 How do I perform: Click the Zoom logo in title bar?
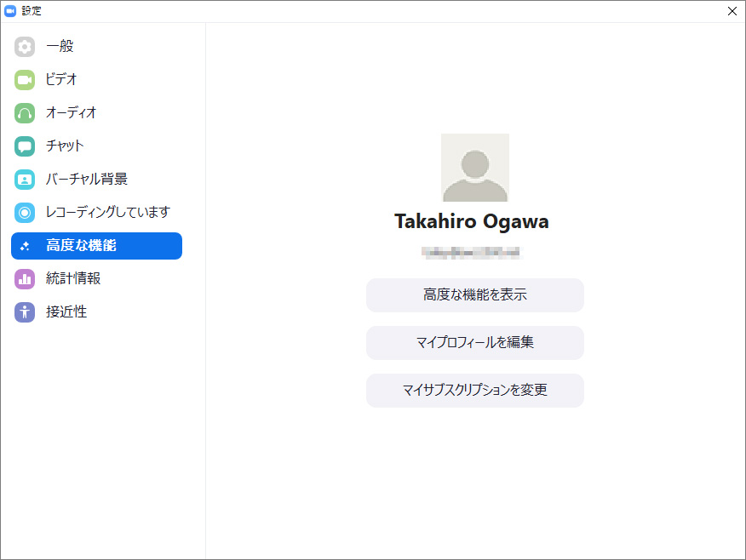10,11
